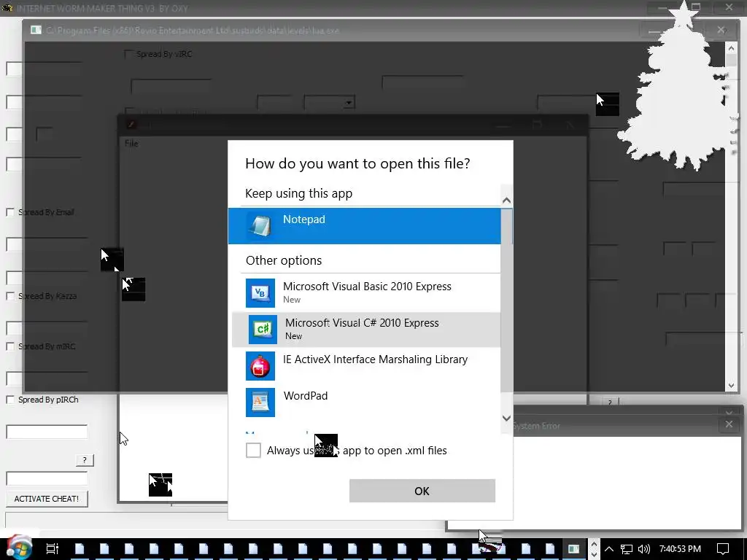Click the IE ActiveX Interface Marshaling Library label
The image size is (747, 560).
376,359
